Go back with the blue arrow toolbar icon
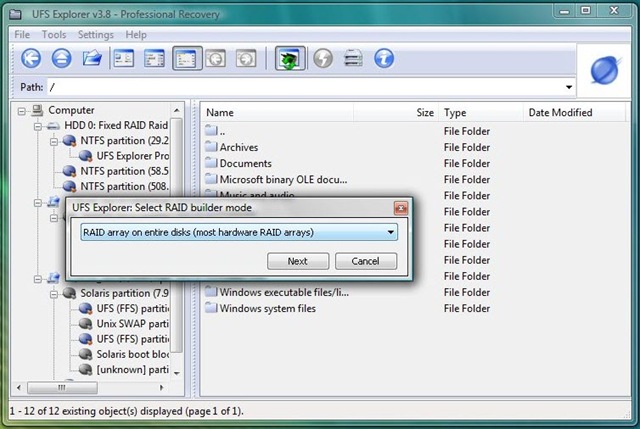The width and height of the screenshot is (640, 429). pos(31,58)
